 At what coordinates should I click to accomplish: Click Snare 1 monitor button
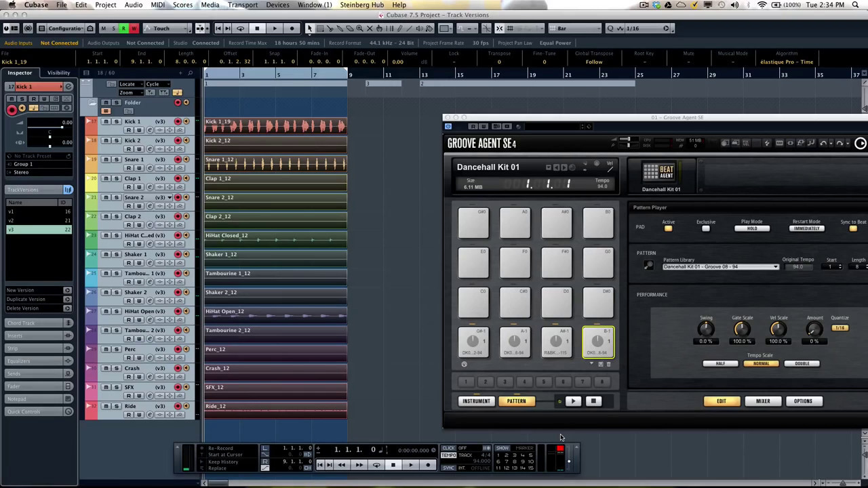pos(186,159)
